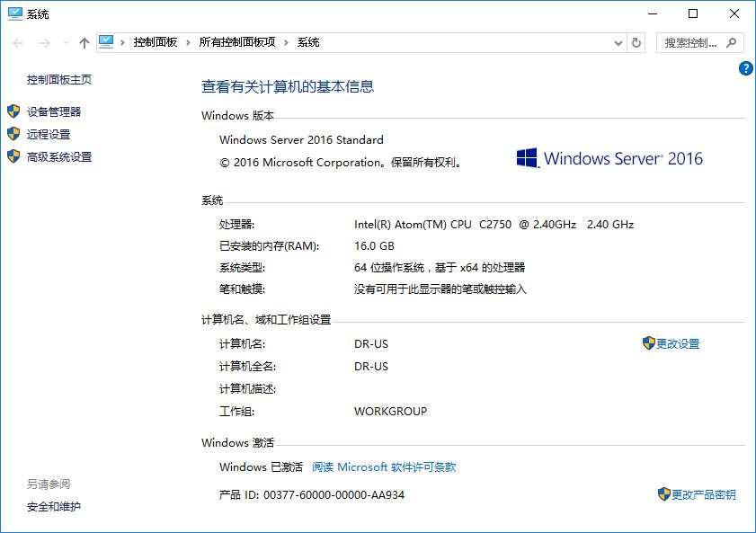Viewport: 756px width, 533px height.
Task: Click the 计算机全名 value DR-US
Action: (x=371, y=366)
